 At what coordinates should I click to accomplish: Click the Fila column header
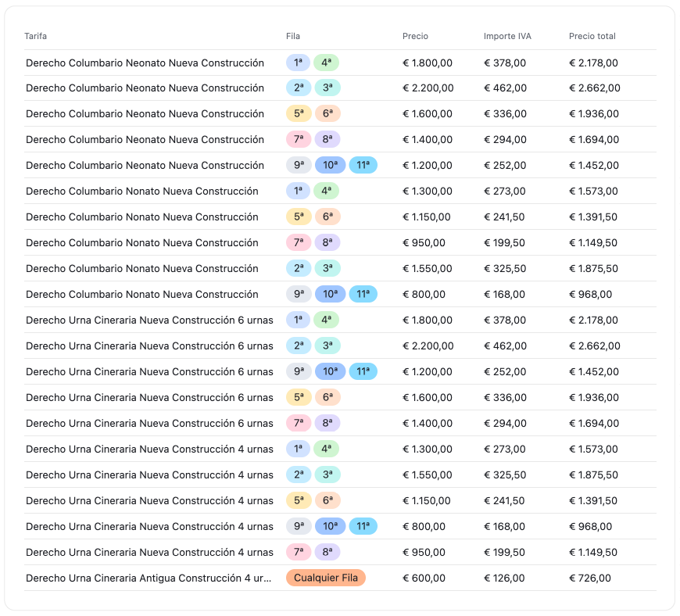293,37
